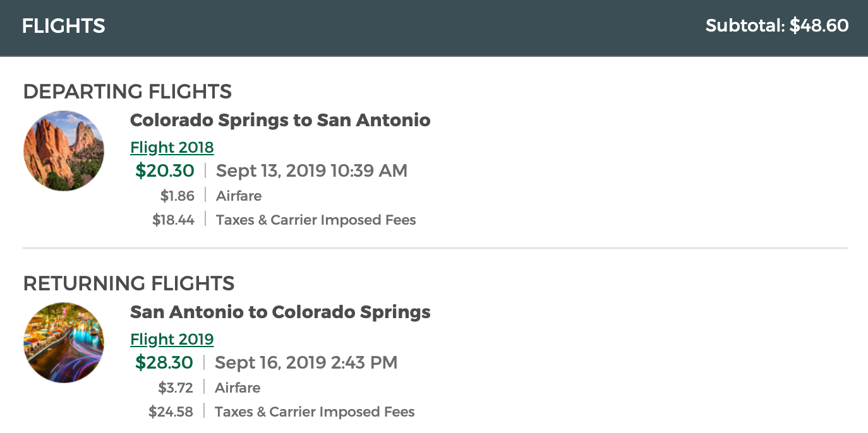
Task: Click the $24.58 taxes and fees amount
Action: click(x=171, y=412)
